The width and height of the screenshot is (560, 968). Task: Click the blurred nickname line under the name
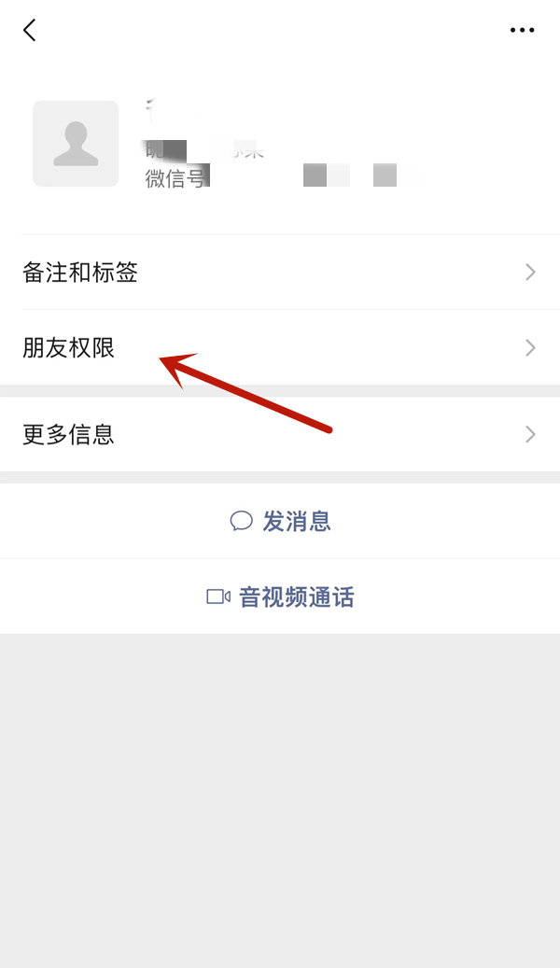(205, 149)
